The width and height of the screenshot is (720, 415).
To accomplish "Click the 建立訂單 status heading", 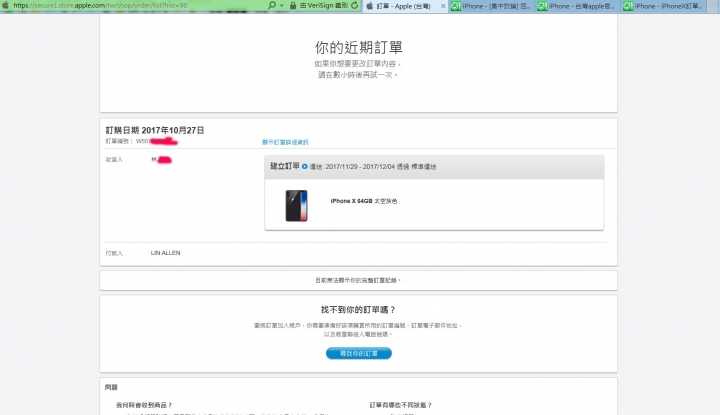I will coord(285,166).
